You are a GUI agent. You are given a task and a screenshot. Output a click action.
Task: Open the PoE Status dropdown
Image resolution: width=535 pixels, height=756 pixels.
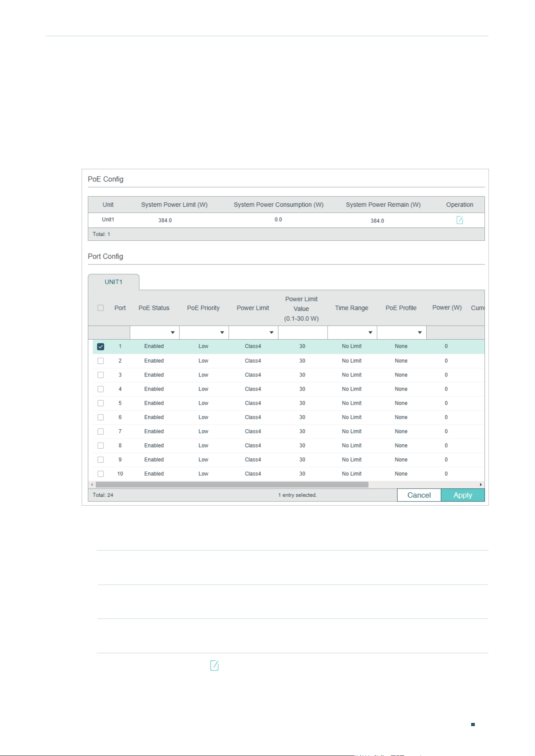(154, 332)
